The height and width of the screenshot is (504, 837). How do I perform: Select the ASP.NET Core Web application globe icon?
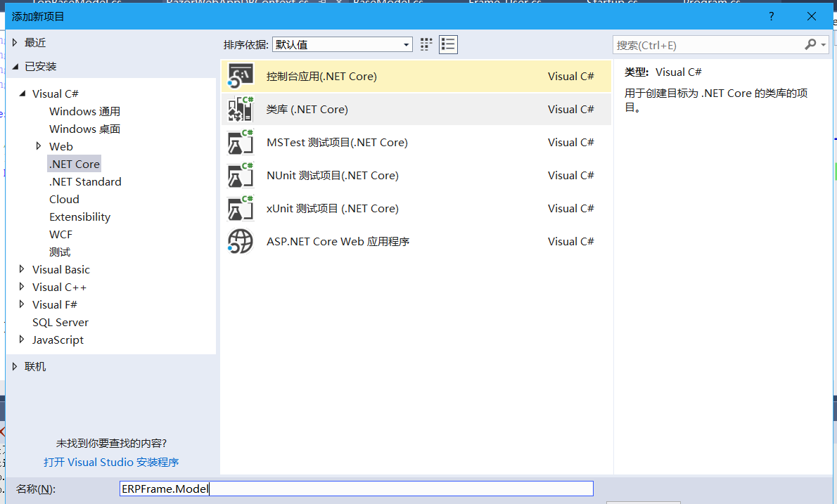[241, 242]
